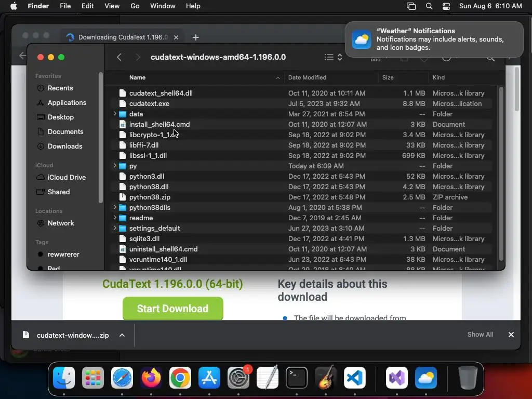Click the Stage Manager icon in menu bar
Screen dimensions: 532x399
[411, 6]
